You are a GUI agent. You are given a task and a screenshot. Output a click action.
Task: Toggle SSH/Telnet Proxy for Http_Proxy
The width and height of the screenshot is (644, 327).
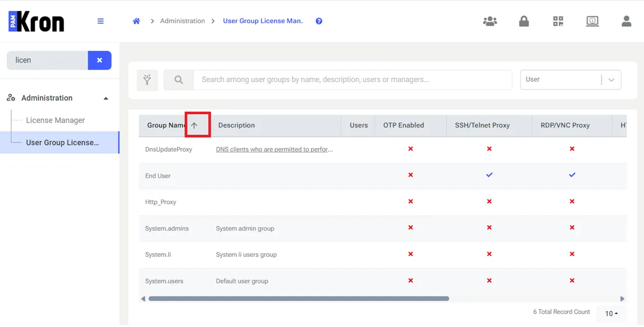pos(489,202)
